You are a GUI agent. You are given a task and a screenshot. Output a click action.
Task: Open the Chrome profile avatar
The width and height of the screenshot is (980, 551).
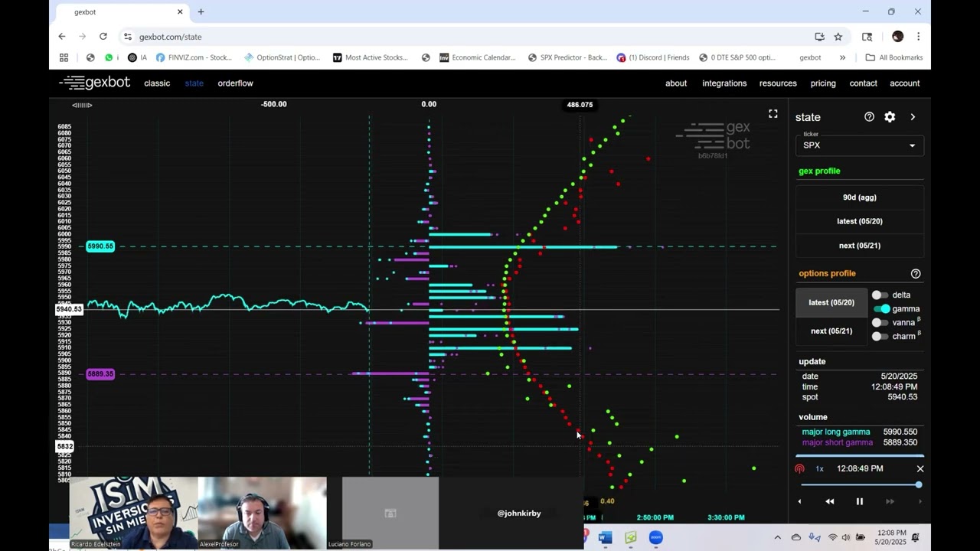pyautogui.click(x=898, y=36)
